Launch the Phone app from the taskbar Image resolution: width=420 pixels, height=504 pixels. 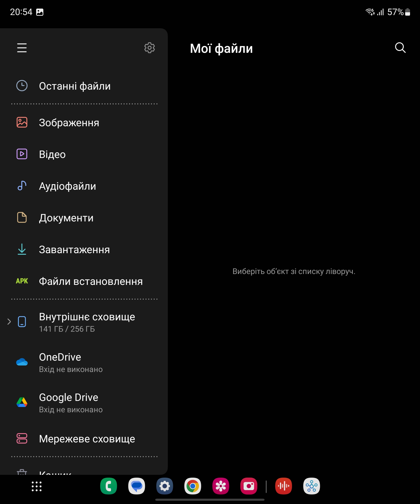(x=108, y=486)
